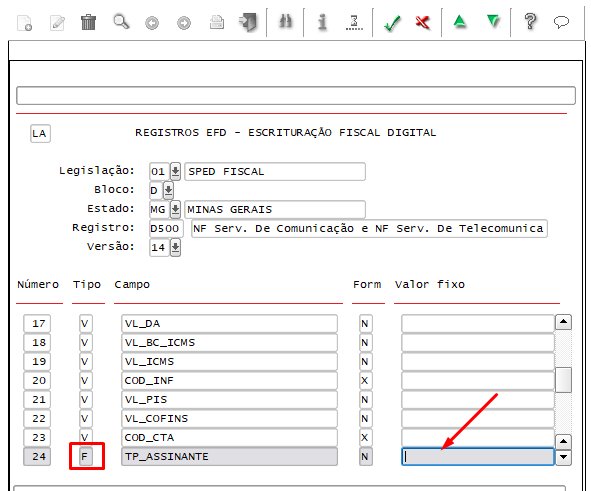The image size is (591, 491).
Task: Select the COD_INF campo field
Action: (229, 381)
